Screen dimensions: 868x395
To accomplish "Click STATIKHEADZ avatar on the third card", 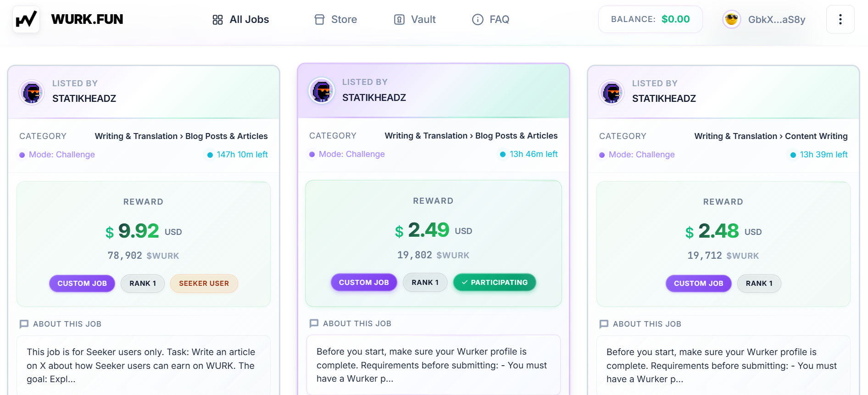I will tap(612, 92).
